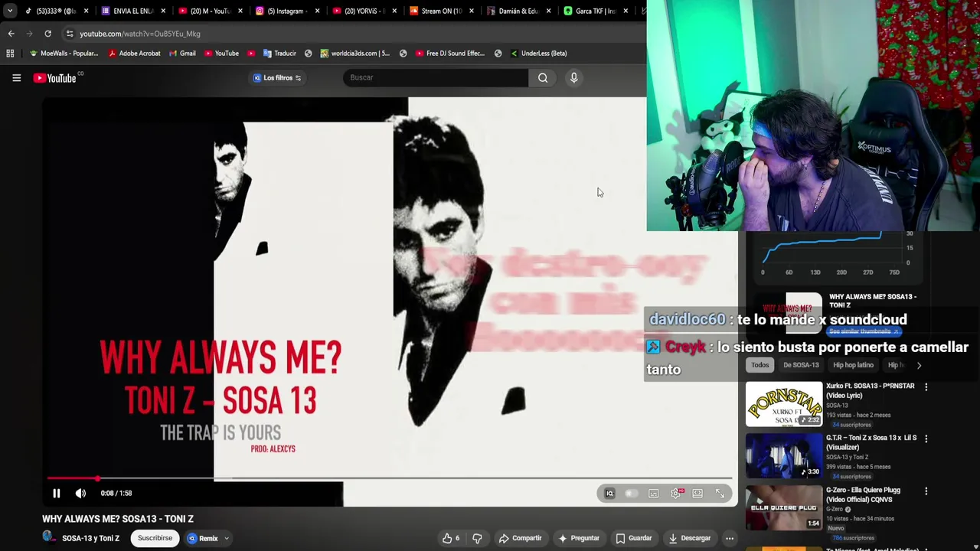This screenshot has height=551, width=980.
Task: Open the Xurko PORNSTAR video thumbnail
Action: pyautogui.click(x=784, y=404)
